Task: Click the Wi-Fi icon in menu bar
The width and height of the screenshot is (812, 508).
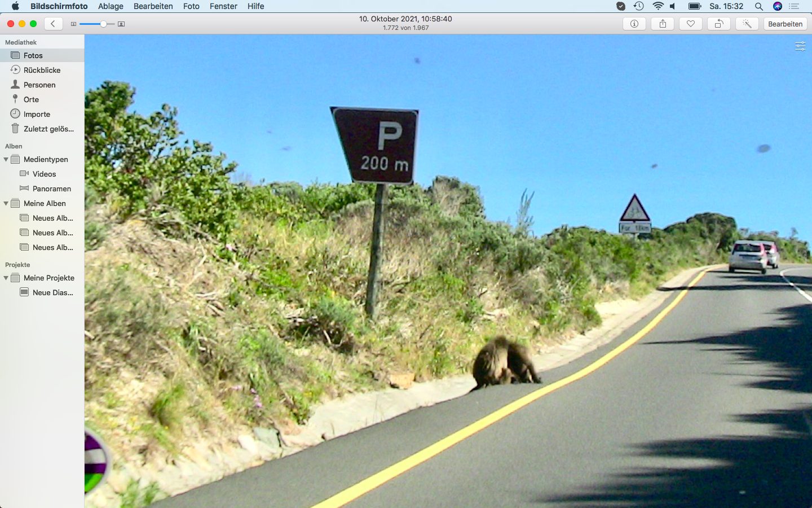Action: pyautogui.click(x=657, y=6)
